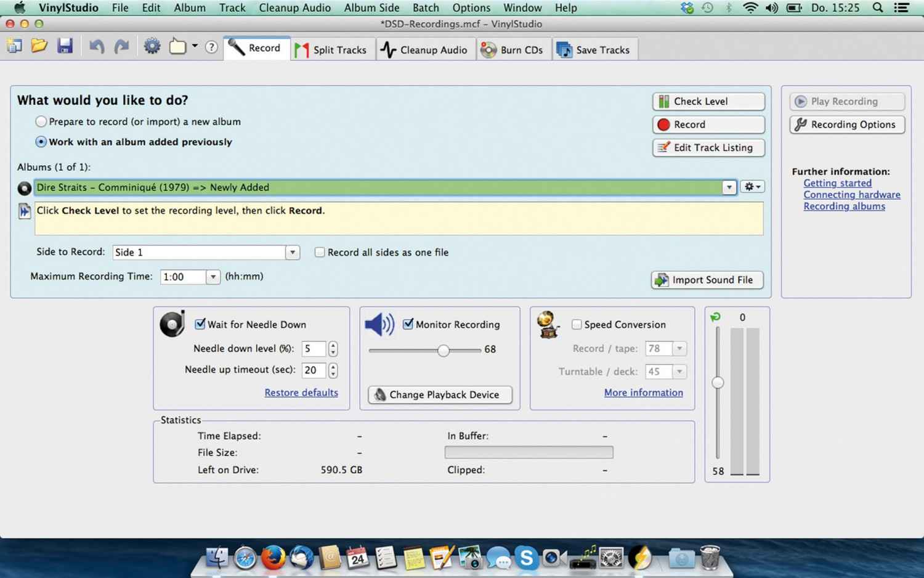Image resolution: width=924 pixels, height=578 pixels.
Task: Switch to the Split Tracks tab
Action: [x=331, y=49]
